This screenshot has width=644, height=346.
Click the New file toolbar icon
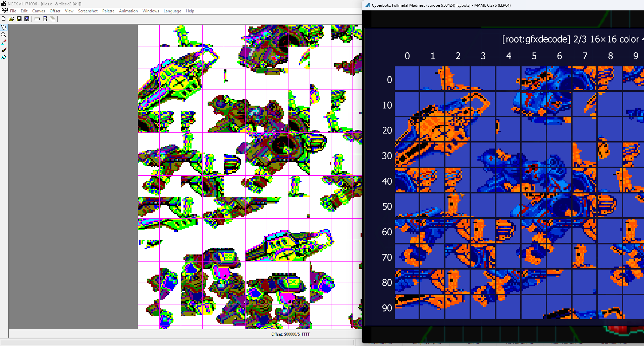(4, 19)
